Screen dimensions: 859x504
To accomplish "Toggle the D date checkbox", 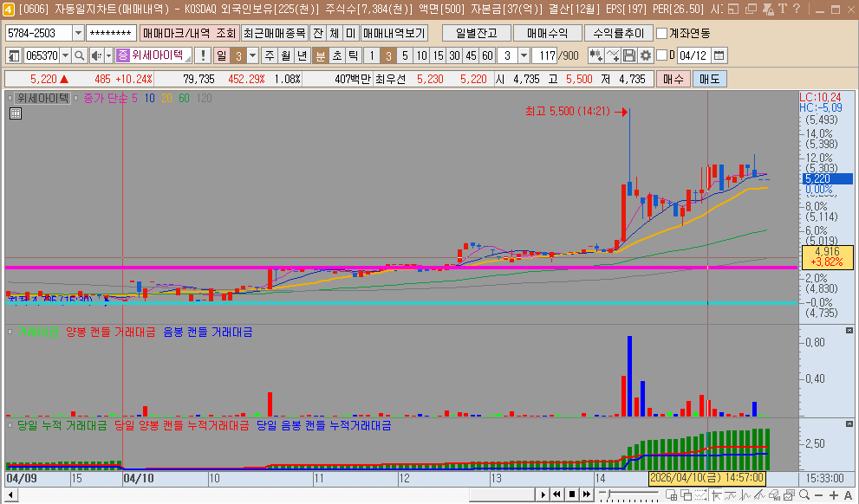I will point(661,55).
